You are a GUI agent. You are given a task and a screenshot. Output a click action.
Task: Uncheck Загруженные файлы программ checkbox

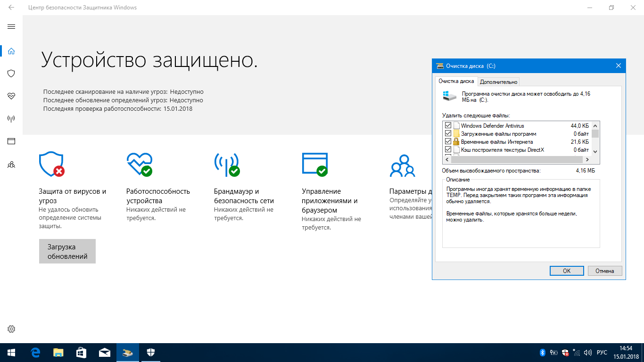point(448,134)
